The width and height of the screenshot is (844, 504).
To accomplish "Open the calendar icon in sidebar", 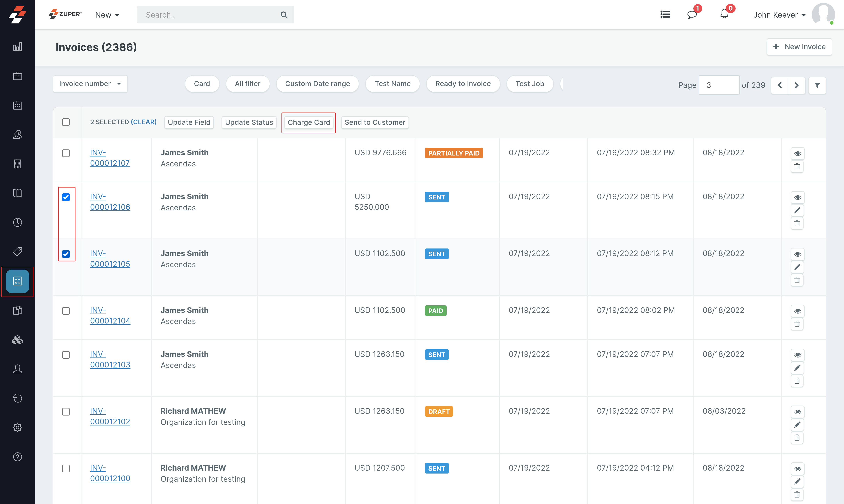I will [x=17, y=105].
